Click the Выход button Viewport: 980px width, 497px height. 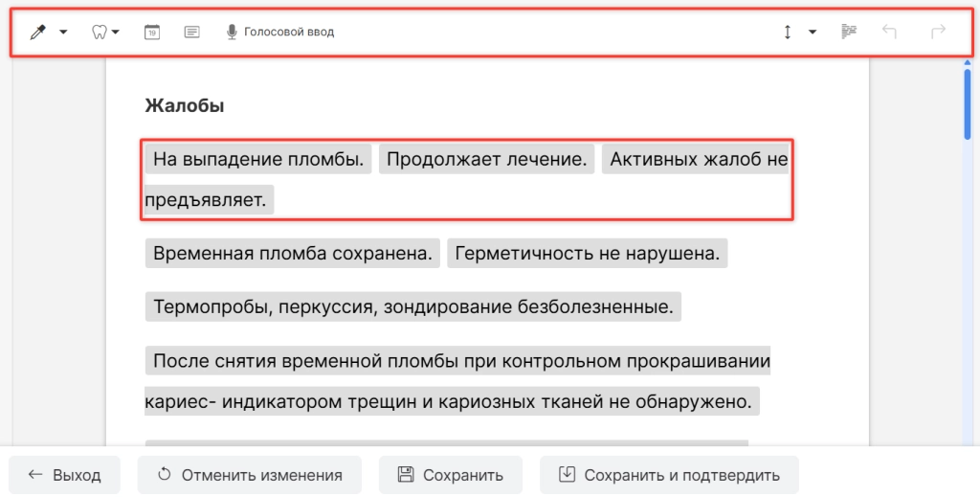click(x=65, y=475)
